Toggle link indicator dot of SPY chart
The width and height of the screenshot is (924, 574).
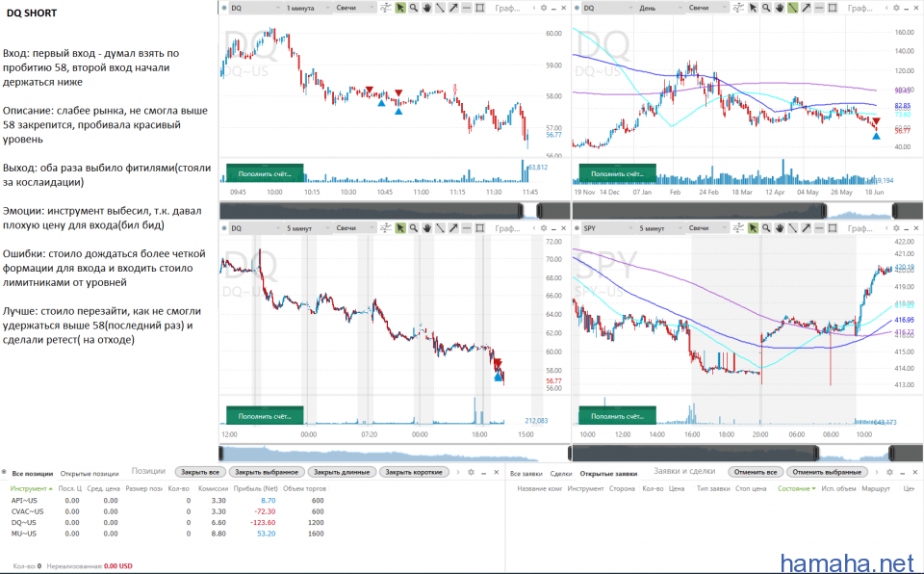577,227
